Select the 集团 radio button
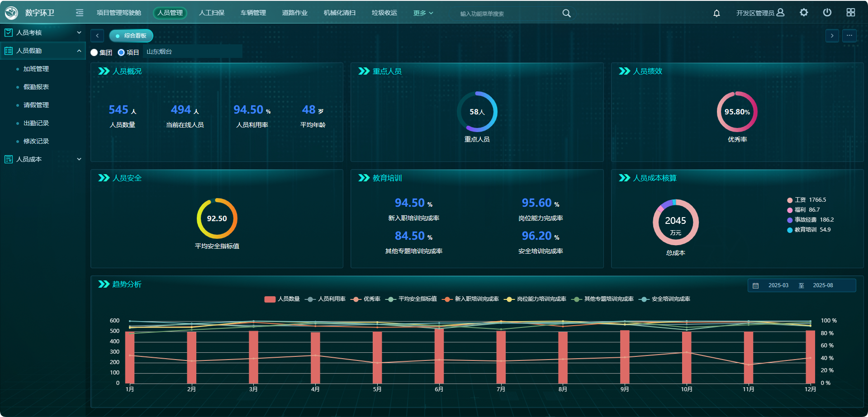 94,52
